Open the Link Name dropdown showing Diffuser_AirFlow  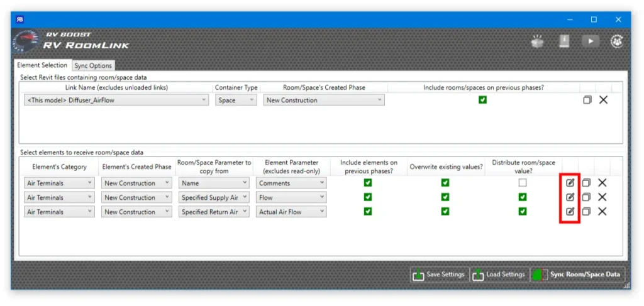pyautogui.click(x=116, y=100)
